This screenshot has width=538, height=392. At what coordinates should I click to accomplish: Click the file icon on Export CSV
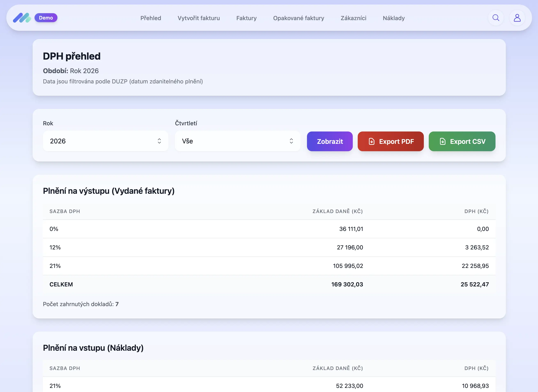pos(442,141)
